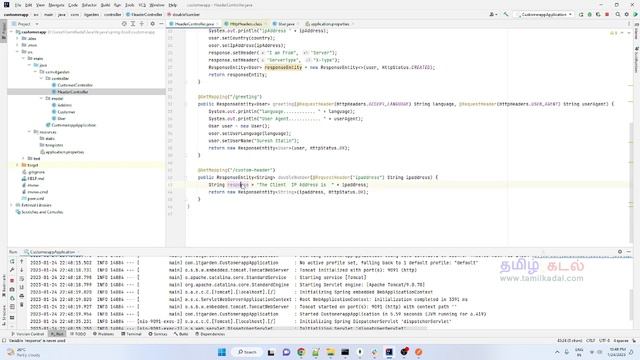The image size is (640, 360).
Task: Open the Edit menu
Action: (x=29, y=5)
